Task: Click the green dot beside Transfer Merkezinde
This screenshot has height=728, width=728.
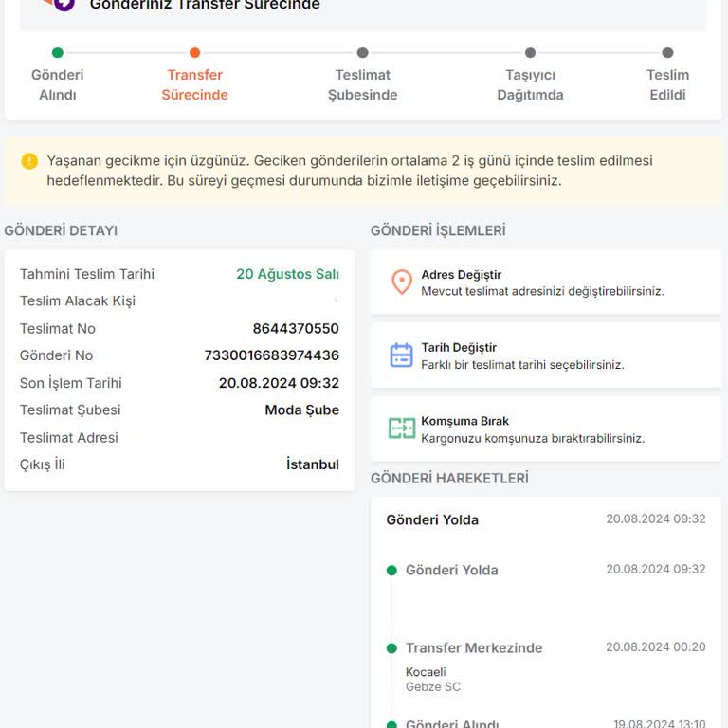Action: tap(391, 648)
